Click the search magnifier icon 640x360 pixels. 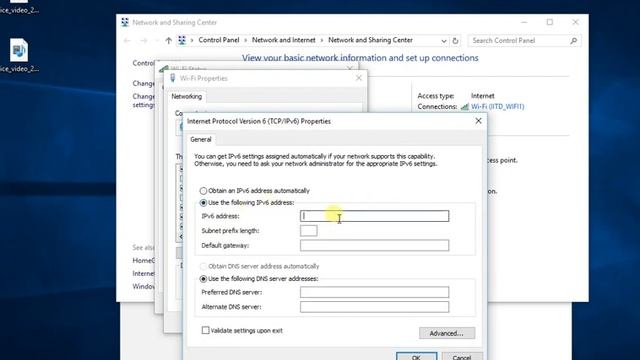(x=573, y=40)
